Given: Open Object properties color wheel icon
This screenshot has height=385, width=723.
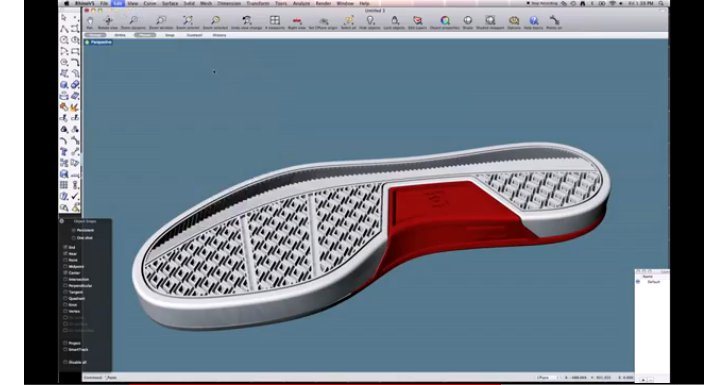Looking at the screenshot, I should tap(445, 20).
